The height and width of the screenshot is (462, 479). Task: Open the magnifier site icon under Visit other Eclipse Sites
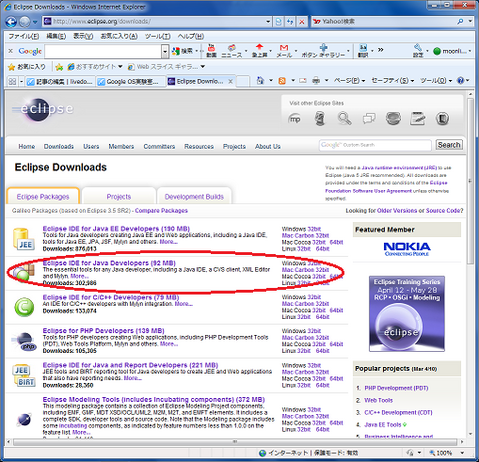click(x=344, y=118)
